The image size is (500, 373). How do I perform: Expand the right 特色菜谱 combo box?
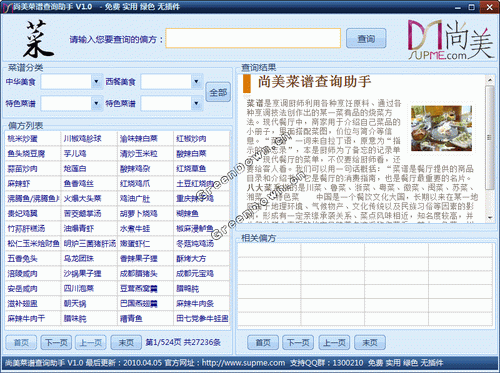click(196, 103)
